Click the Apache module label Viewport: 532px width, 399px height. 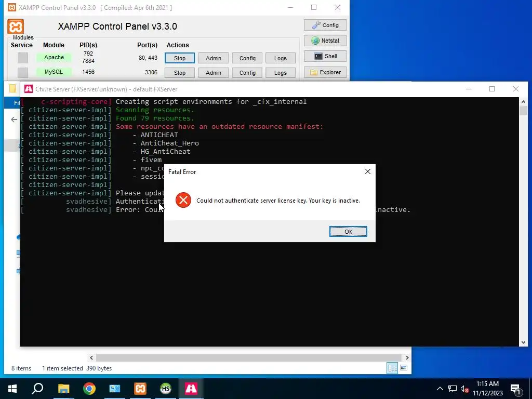click(54, 57)
